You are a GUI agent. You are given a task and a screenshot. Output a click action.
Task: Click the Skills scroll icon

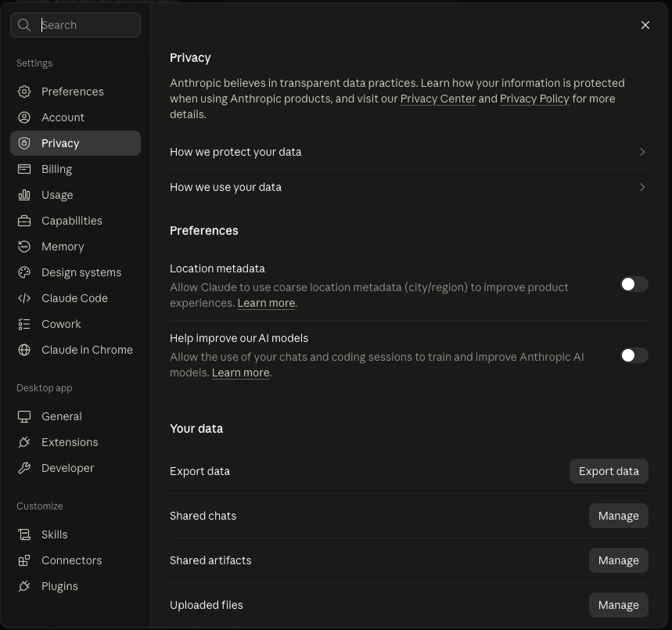pyautogui.click(x=24, y=535)
